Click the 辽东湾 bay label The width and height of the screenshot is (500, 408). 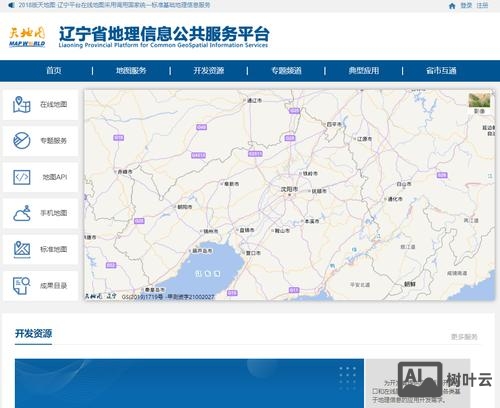coord(208,274)
